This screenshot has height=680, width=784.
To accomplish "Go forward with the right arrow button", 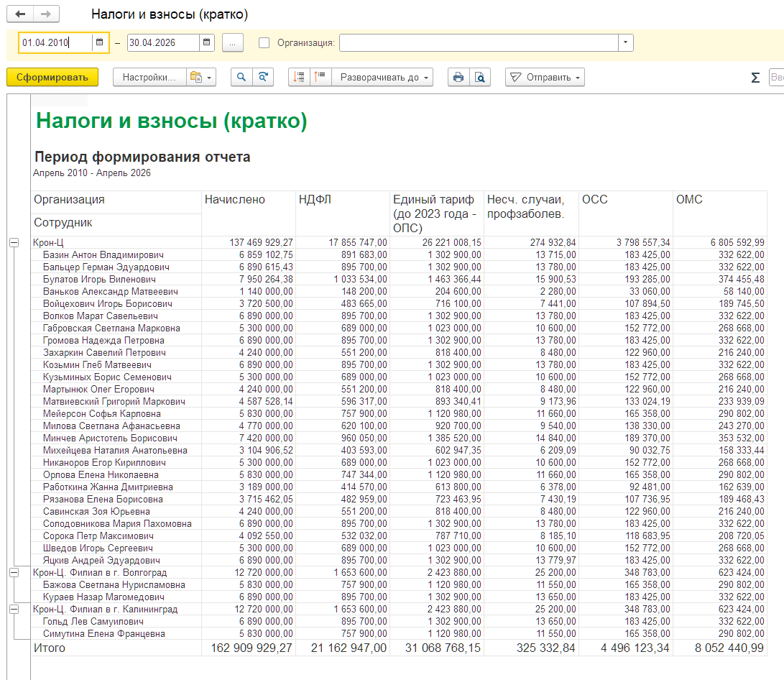I will coord(46,14).
